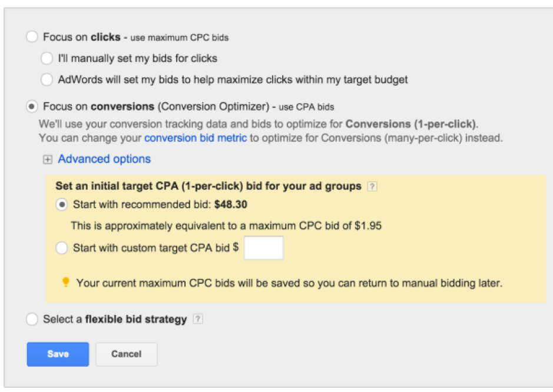Choose manually set my bids for clicks

coord(47,58)
